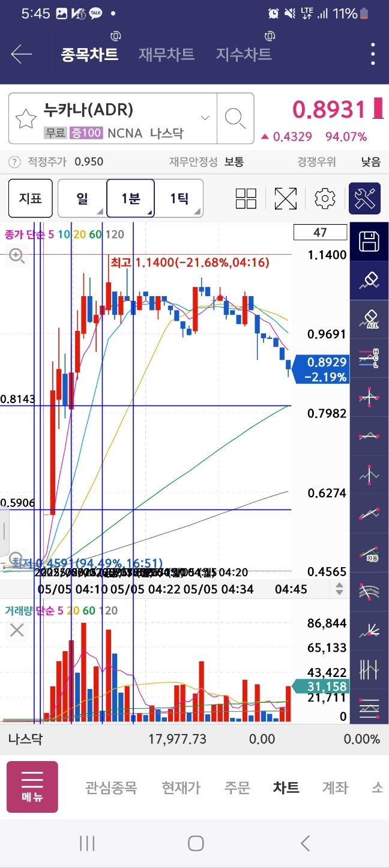
Task: Select the 1틱 tick period
Action: point(179,198)
